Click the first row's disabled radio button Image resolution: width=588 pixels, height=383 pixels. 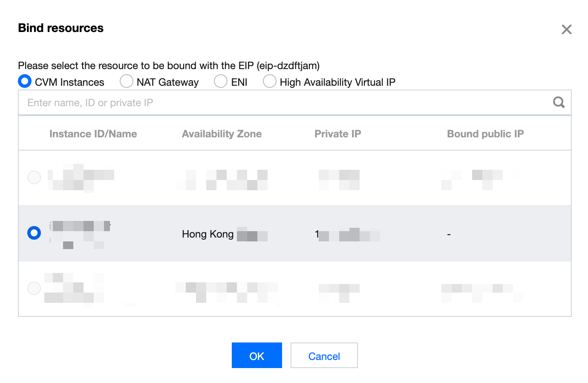pos(34,177)
